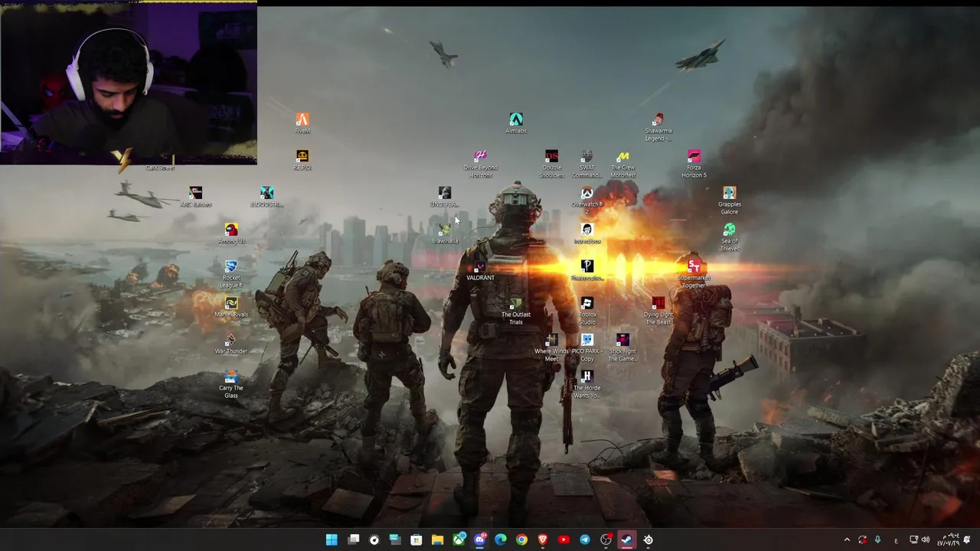The width and height of the screenshot is (980, 551).
Task: Open Telegram from the taskbar
Action: tap(585, 540)
